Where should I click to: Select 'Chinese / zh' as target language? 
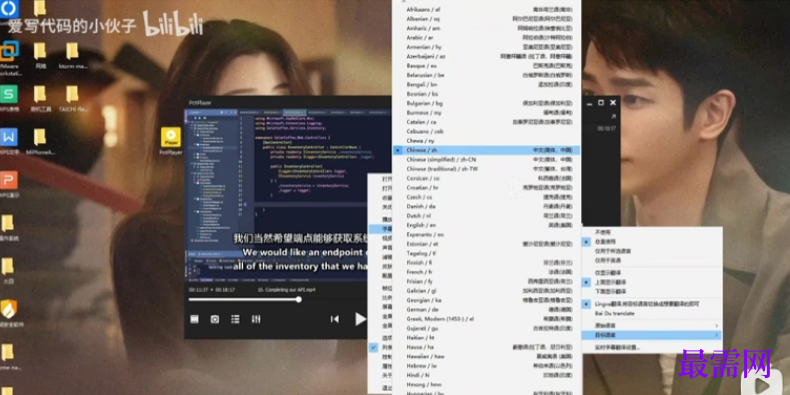pos(487,150)
